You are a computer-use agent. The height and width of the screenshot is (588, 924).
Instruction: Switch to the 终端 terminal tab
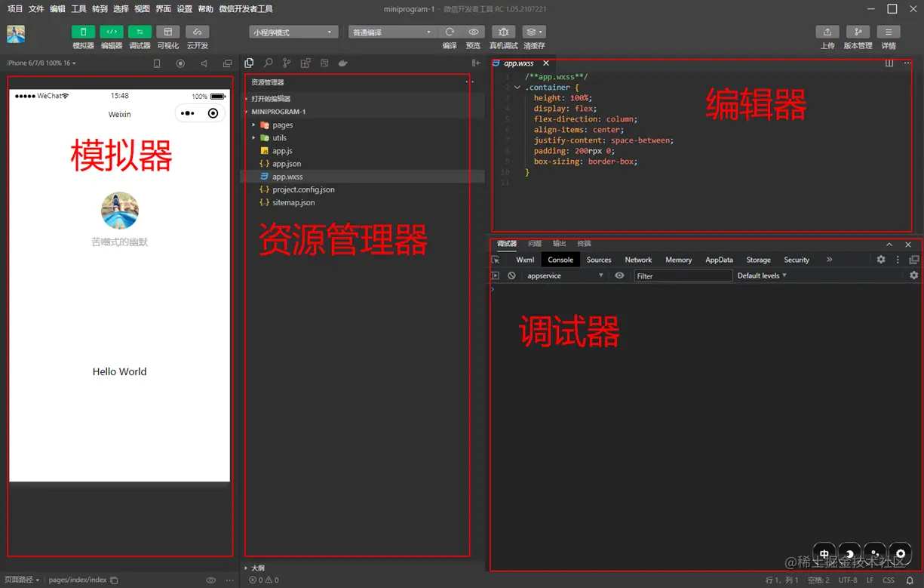[584, 244]
